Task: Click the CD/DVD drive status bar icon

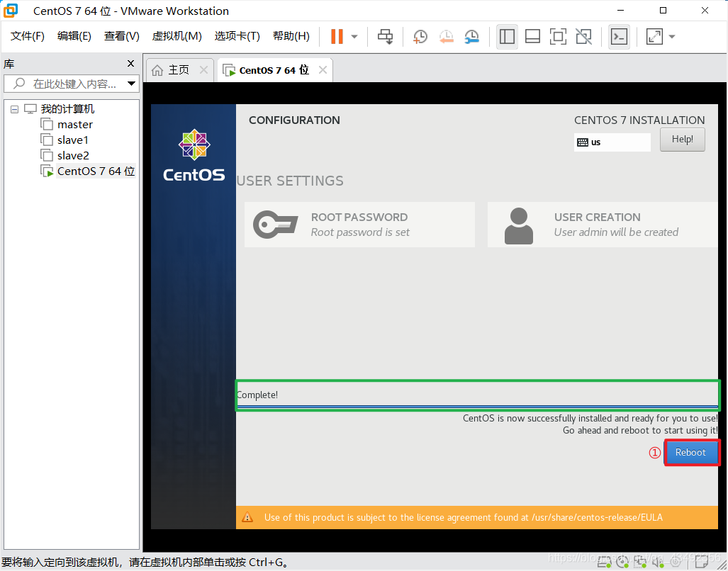Action: click(x=622, y=562)
